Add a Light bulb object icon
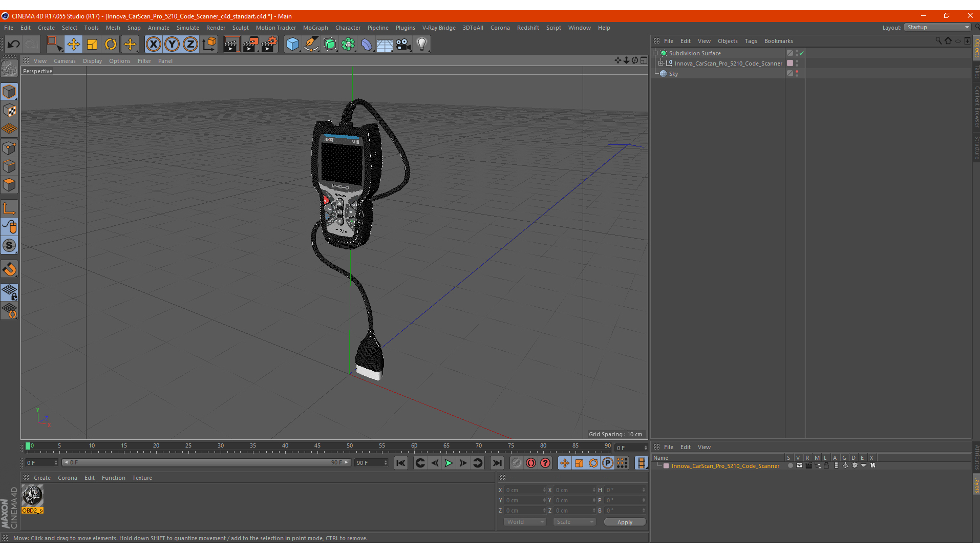 tap(422, 45)
